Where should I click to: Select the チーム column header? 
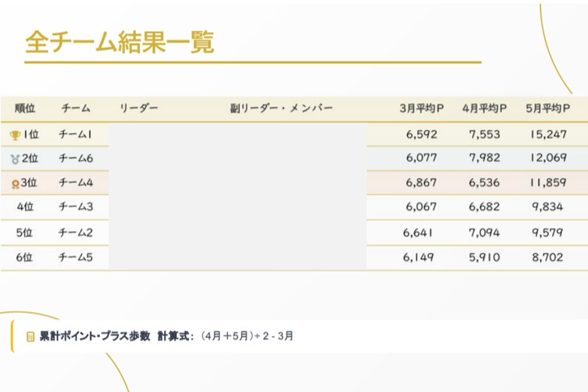click(76, 108)
